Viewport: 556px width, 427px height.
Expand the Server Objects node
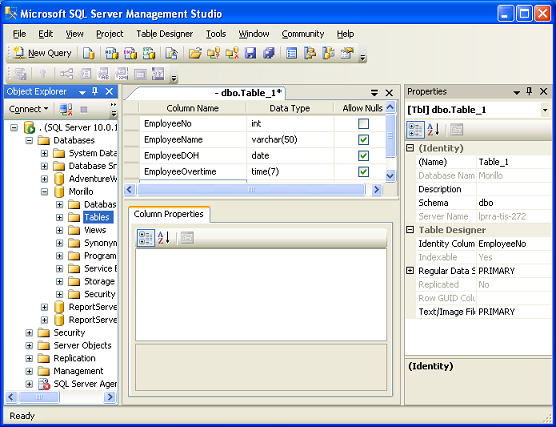[29, 345]
